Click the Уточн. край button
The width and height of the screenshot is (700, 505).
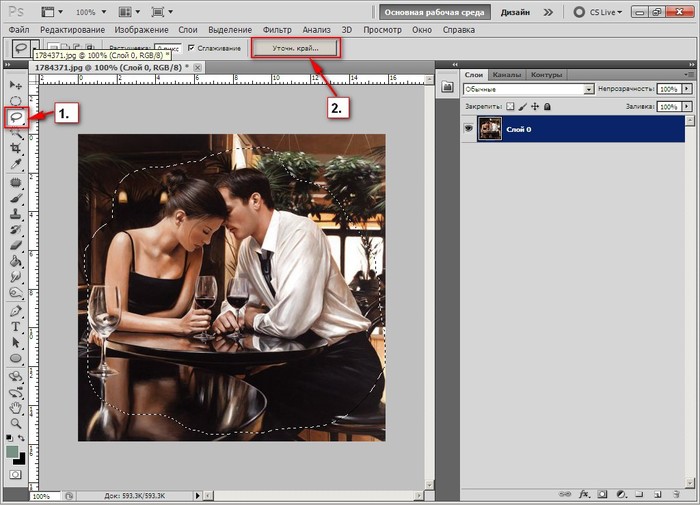coord(295,48)
